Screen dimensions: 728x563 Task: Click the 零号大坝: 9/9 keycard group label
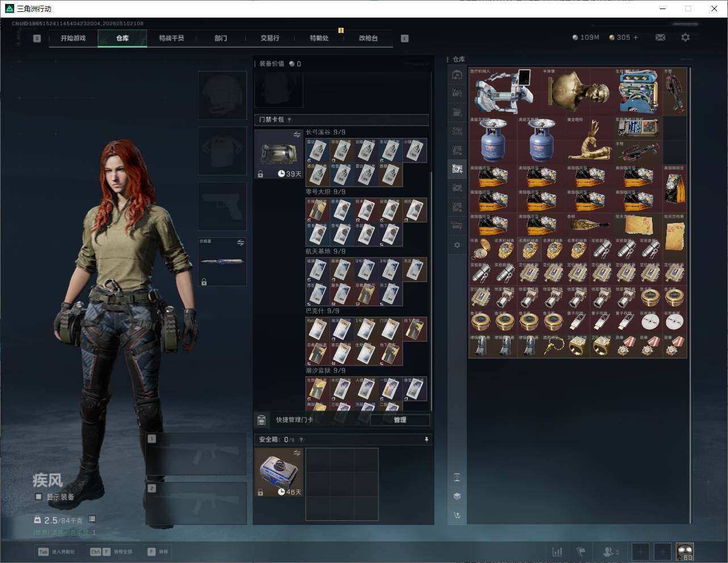[x=325, y=192]
